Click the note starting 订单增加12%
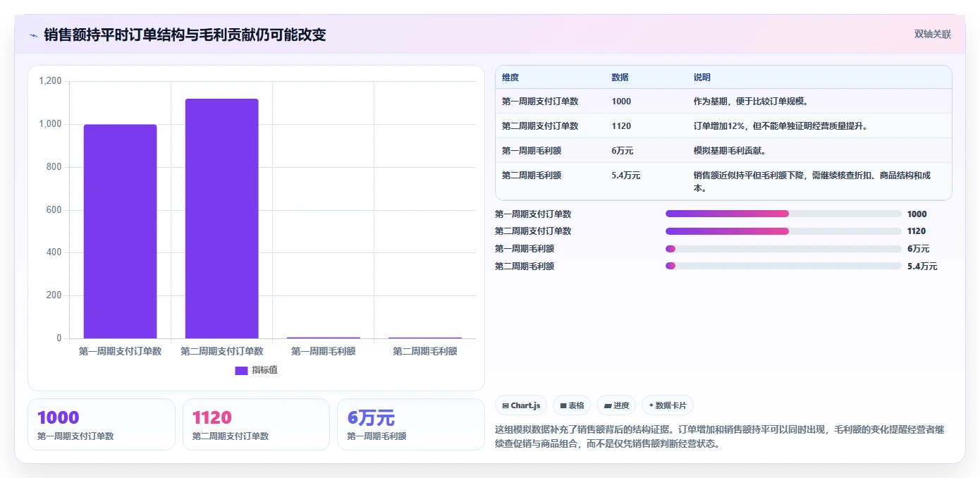Image resolution: width=980 pixels, height=478 pixels. click(x=780, y=125)
